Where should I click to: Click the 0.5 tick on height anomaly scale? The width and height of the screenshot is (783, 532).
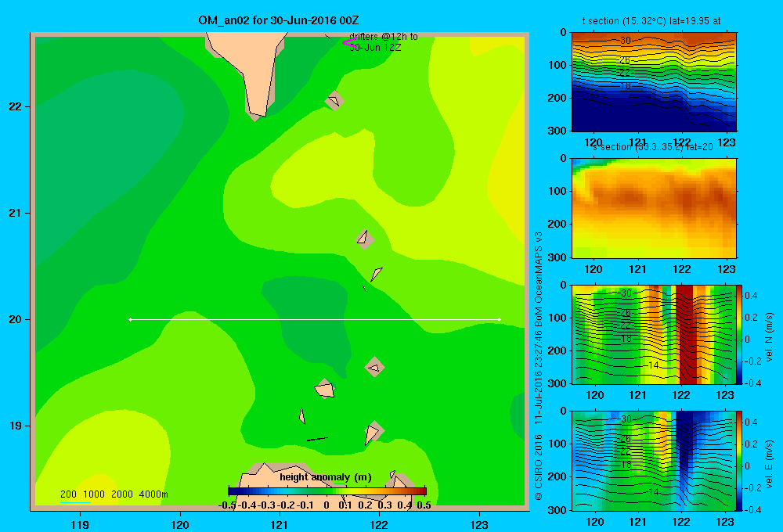coord(424,505)
